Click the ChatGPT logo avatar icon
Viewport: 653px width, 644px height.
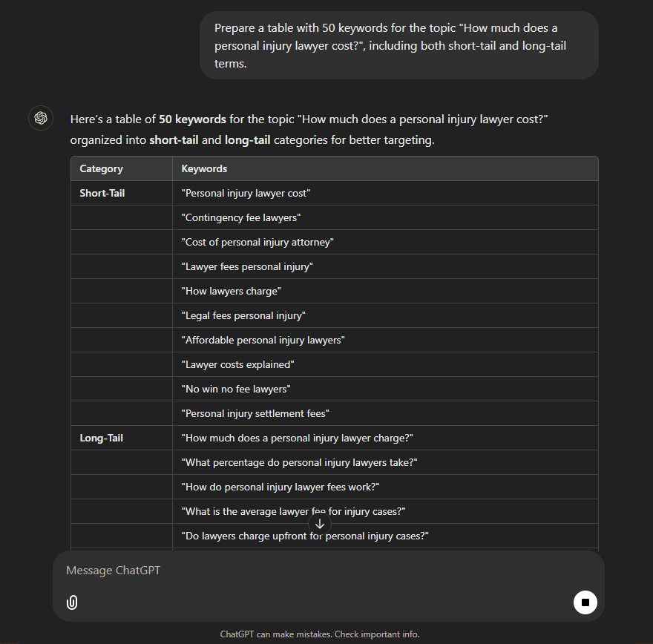pos(40,118)
